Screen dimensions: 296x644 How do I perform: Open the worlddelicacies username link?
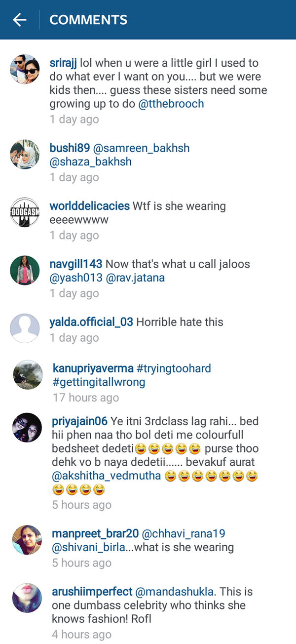click(90, 206)
